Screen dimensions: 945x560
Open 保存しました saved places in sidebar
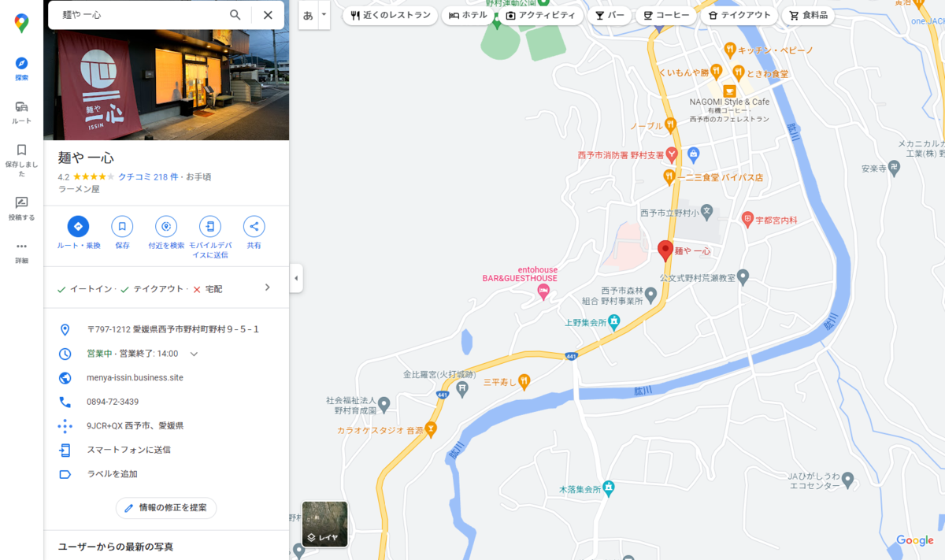point(21,160)
